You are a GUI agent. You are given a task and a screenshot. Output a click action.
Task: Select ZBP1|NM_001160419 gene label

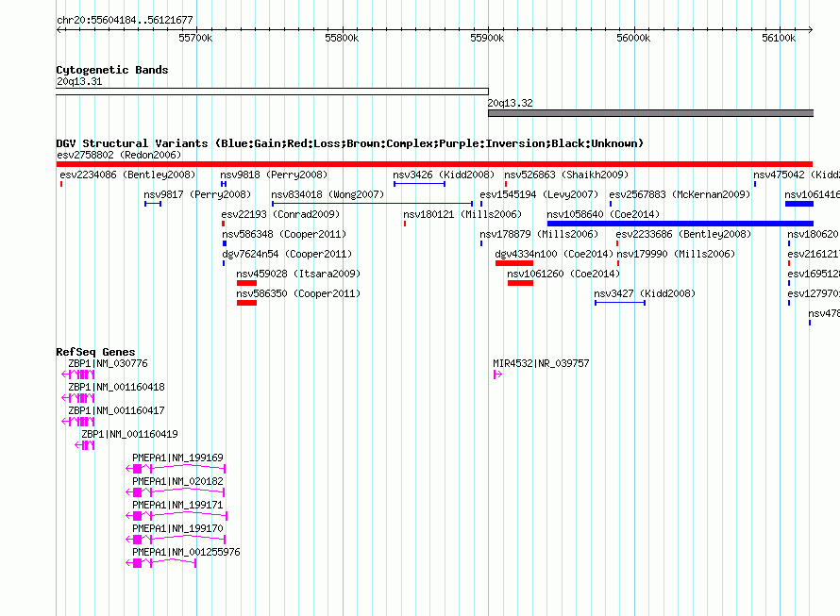pyautogui.click(x=129, y=434)
